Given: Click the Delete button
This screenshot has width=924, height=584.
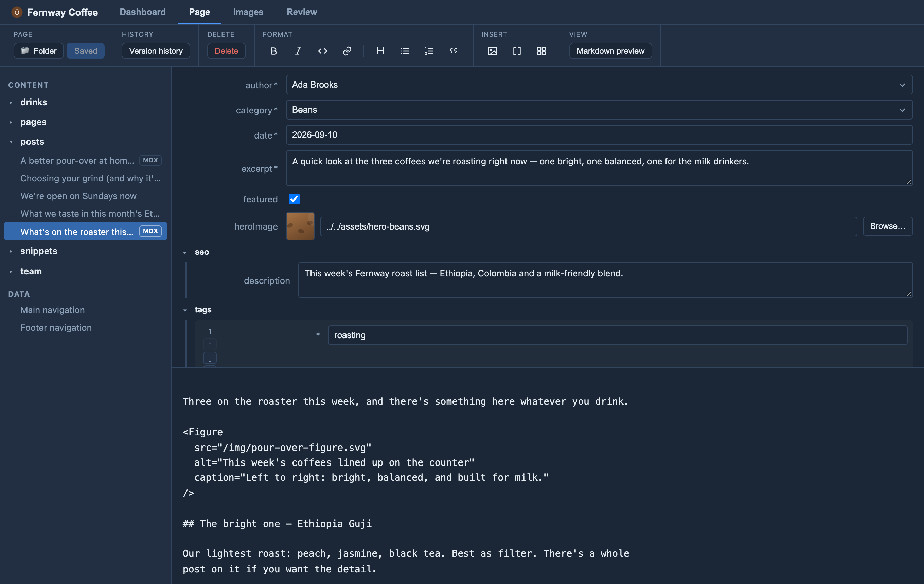Looking at the screenshot, I should (226, 51).
